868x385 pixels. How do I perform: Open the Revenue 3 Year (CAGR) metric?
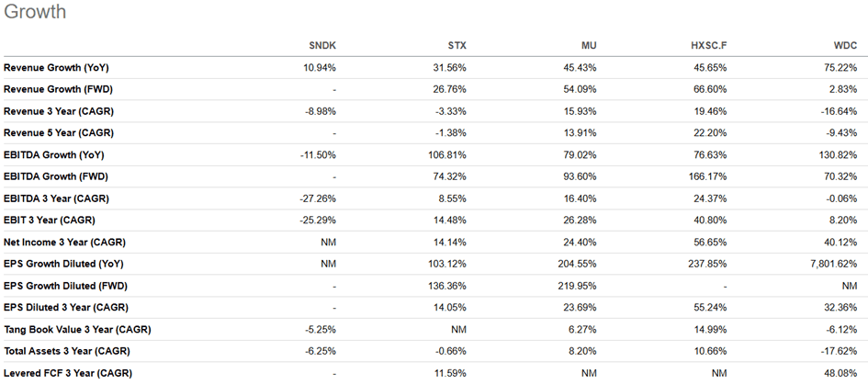[59, 112]
